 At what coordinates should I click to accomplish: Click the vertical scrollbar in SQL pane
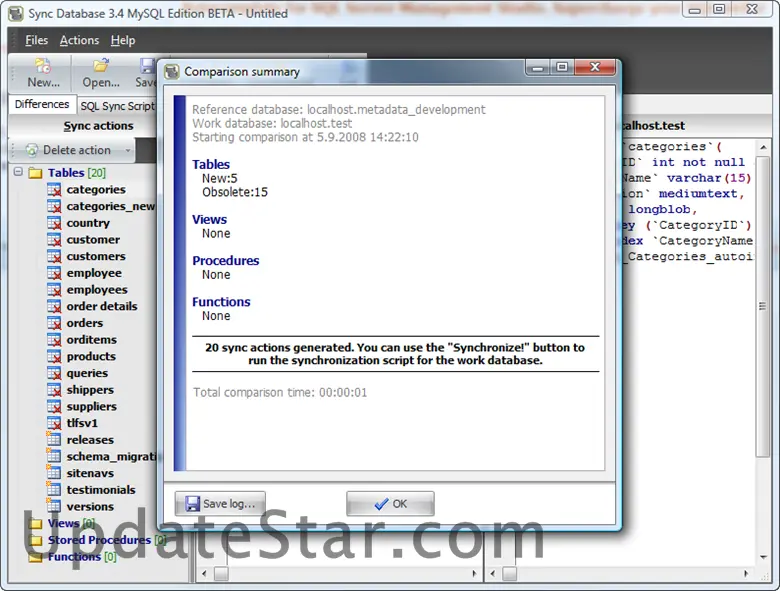(762, 306)
